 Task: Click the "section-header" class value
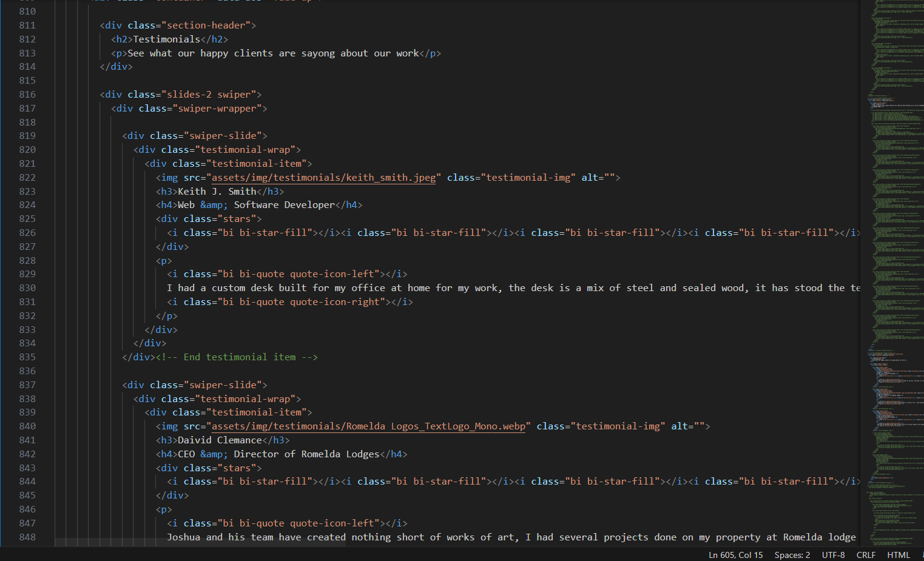[206, 25]
